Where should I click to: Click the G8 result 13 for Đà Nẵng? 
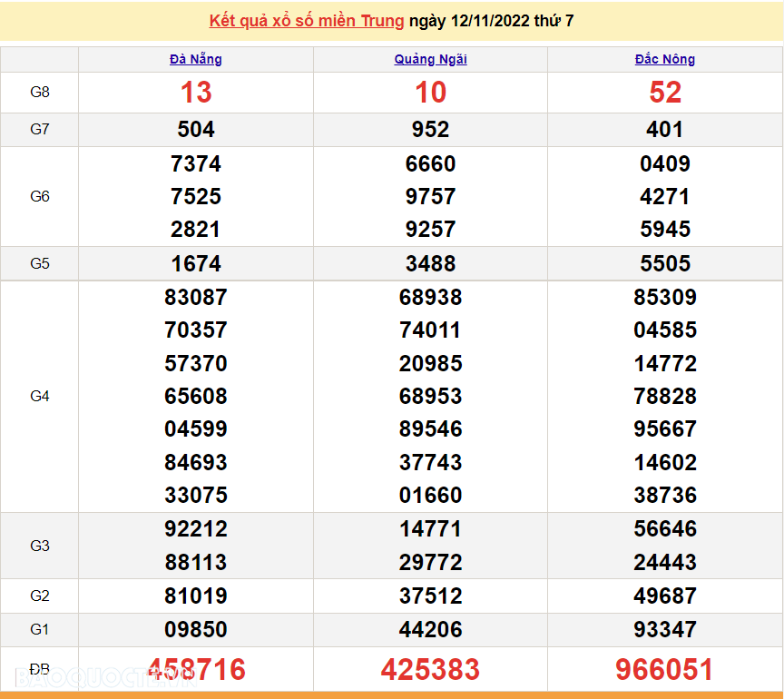click(x=196, y=93)
